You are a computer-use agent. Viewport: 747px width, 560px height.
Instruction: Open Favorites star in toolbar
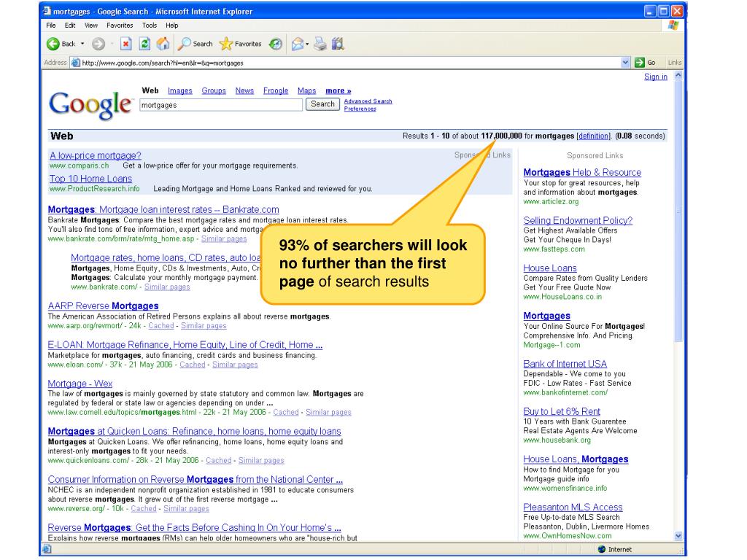[226, 44]
